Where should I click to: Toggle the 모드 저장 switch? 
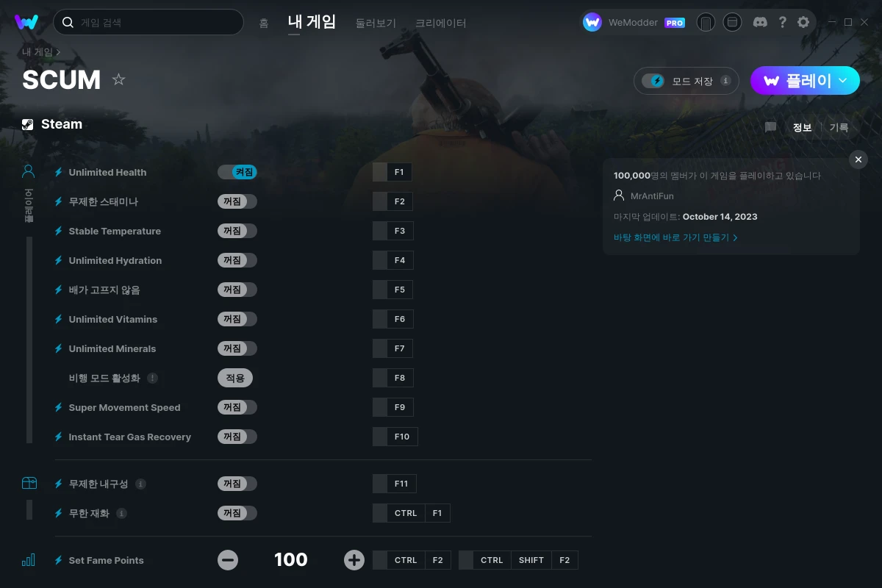coord(653,81)
